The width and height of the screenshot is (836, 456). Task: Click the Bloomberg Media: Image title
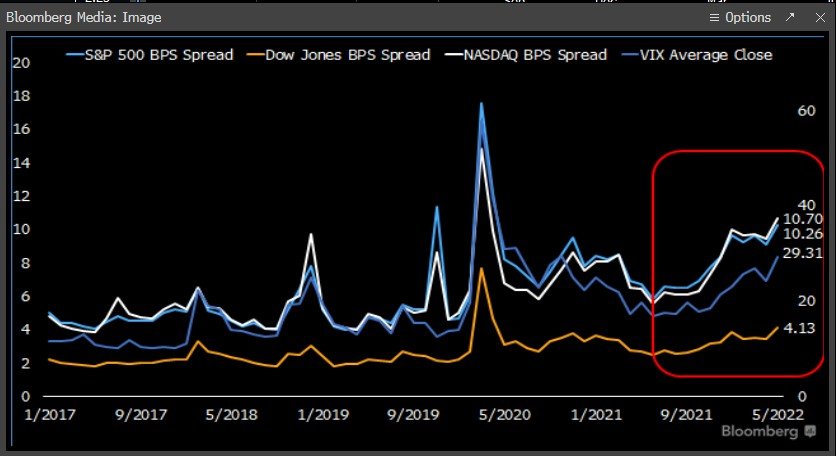(x=84, y=18)
